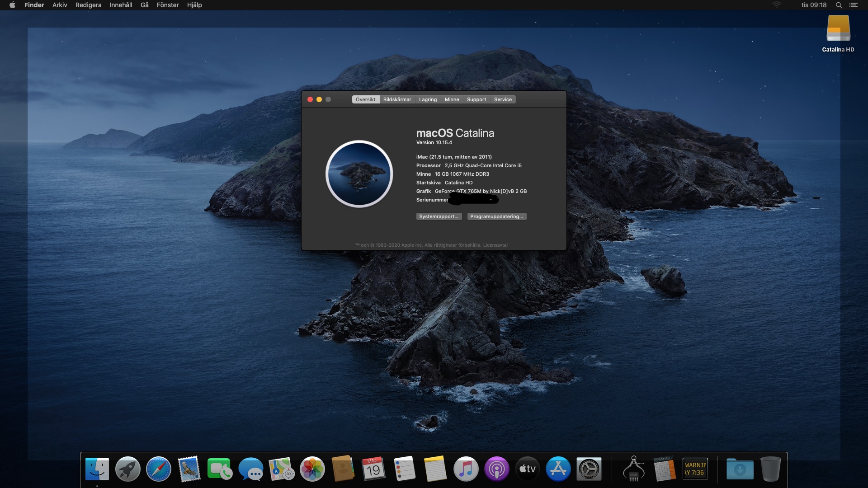Select the Minne tab
Image resolution: width=868 pixels, height=488 pixels.
point(452,99)
